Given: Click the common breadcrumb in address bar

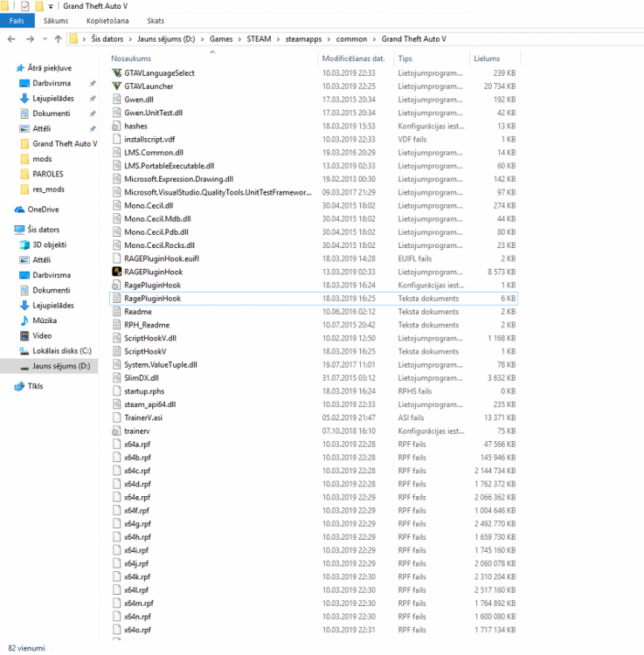Looking at the screenshot, I should tap(351, 39).
